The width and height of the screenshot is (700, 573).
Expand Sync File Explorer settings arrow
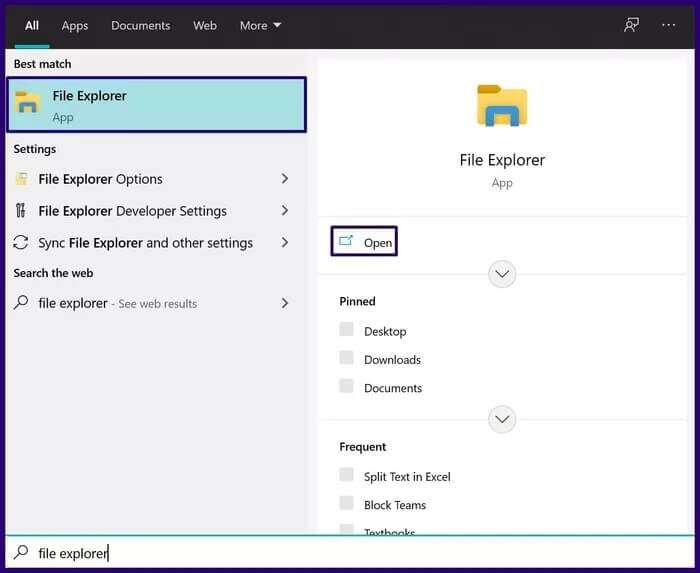coord(285,242)
